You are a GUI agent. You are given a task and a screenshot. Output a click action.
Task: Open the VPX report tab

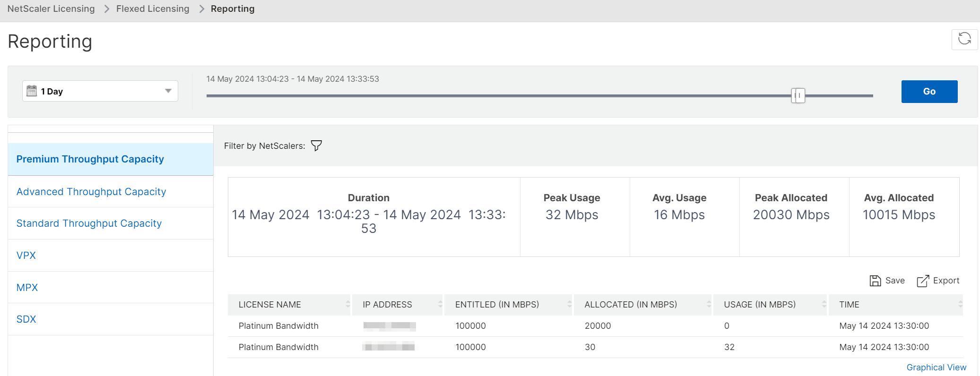[111, 256]
